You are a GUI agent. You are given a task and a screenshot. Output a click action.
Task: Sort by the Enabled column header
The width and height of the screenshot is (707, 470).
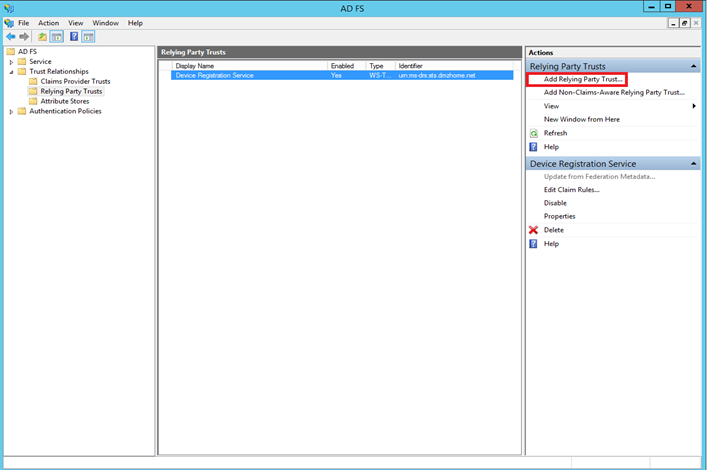click(x=346, y=66)
